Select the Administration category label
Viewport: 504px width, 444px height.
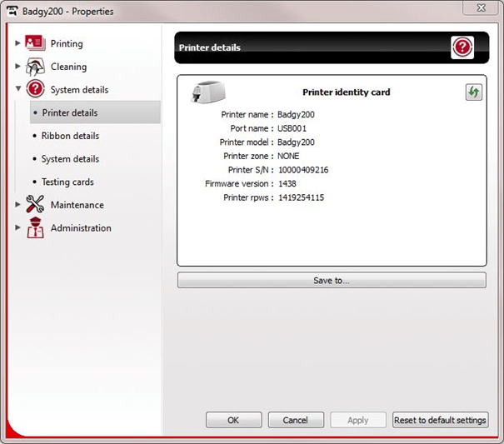[x=81, y=228]
